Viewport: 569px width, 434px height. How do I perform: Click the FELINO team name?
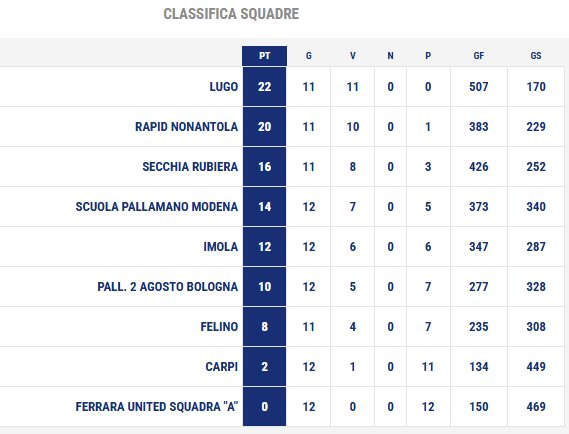pyautogui.click(x=219, y=327)
